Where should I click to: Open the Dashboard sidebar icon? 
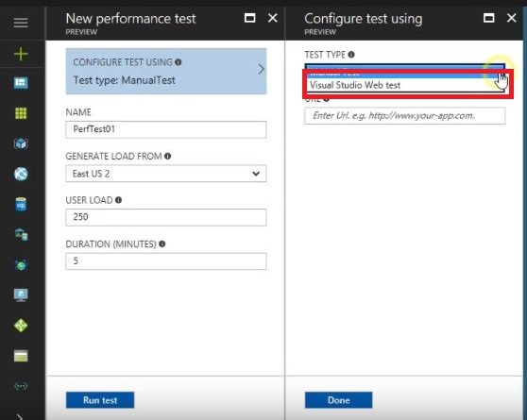[x=21, y=83]
